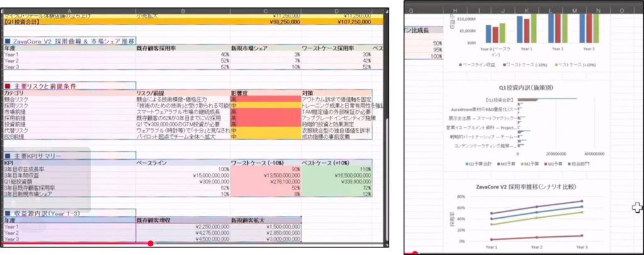
Task: Select column O header in right sheet
Action: coord(621,10)
